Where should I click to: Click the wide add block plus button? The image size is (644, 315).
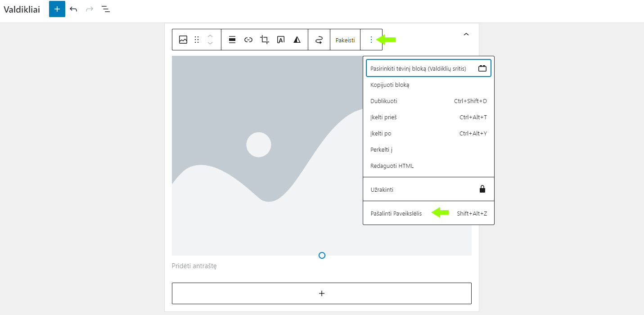coord(322,293)
